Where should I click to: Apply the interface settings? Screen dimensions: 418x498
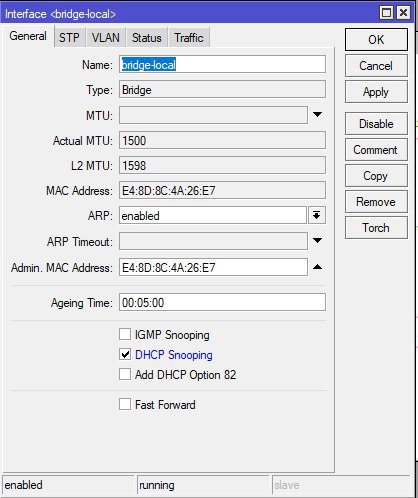coord(376,92)
